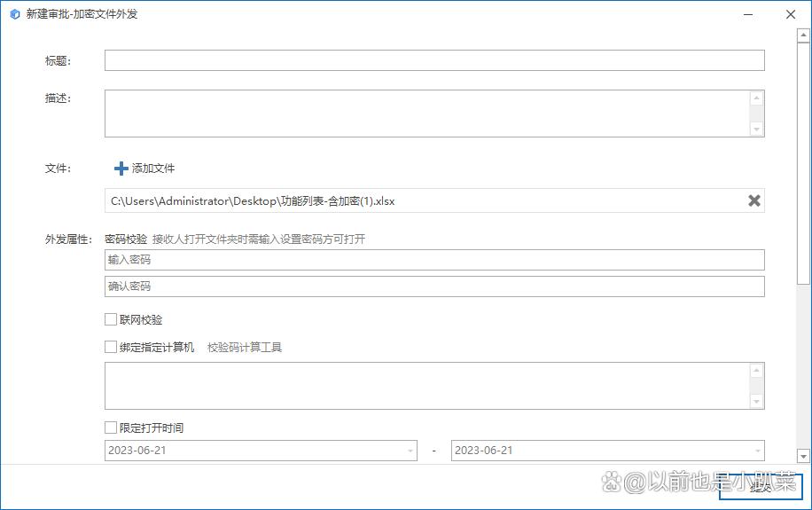This screenshot has width=812, height=510.
Task: Click the bound computer codes text area
Action: tap(428, 386)
